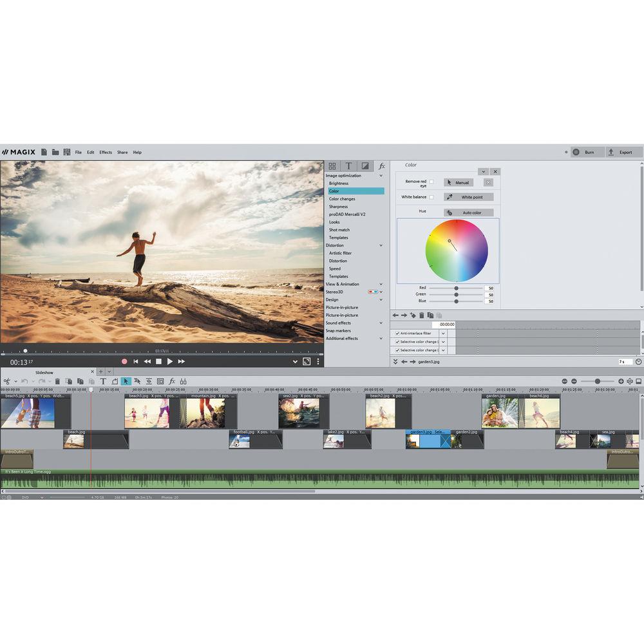Switch to the Slideshow tab above the timeline
The height and width of the screenshot is (644, 644).
tap(44, 372)
